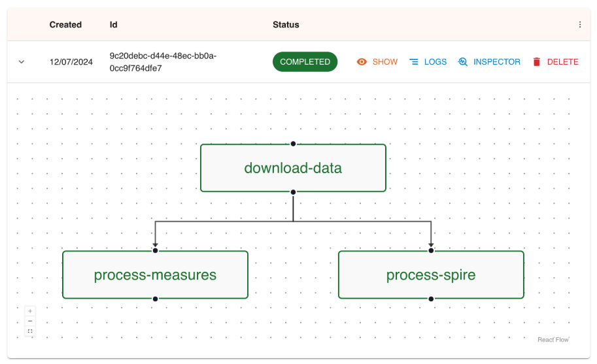Select the download-data node
This screenshot has width=597, height=364.
(293, 168)
